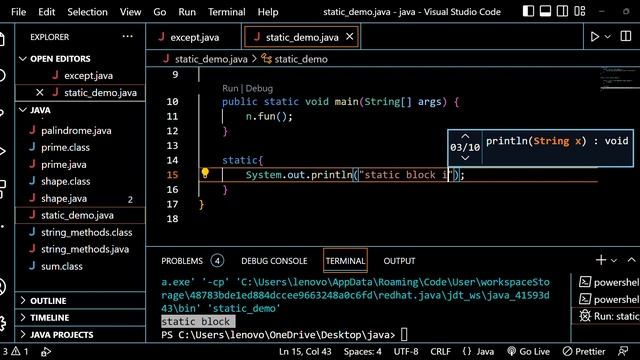Toggle the bottom panel layout icon
This screenshot has width=640, height=360.
click(x=545, y=11)
